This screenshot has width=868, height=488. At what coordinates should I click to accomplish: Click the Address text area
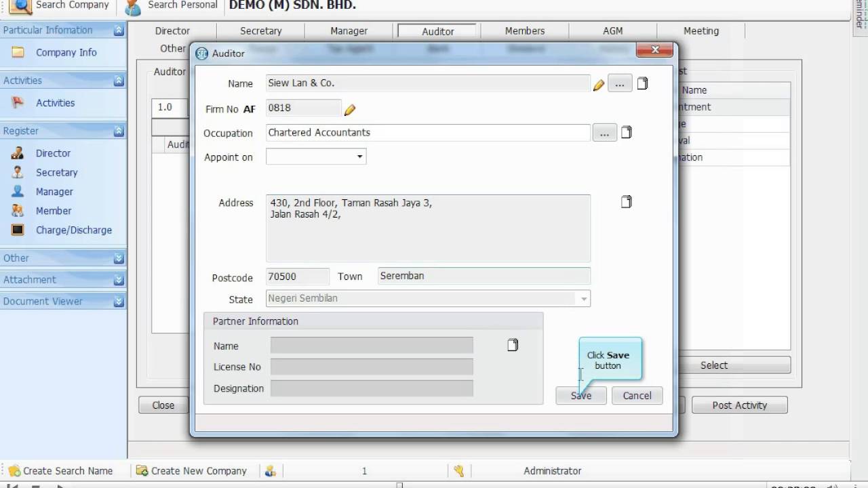(428, 228)
